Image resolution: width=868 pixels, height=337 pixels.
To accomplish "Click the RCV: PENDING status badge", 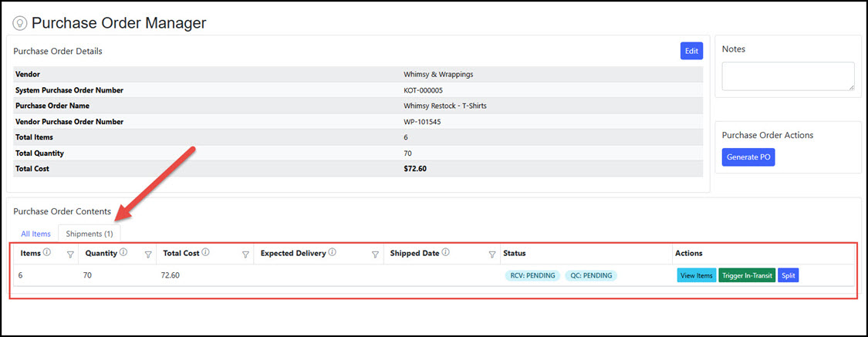I will tap(531, 275).
